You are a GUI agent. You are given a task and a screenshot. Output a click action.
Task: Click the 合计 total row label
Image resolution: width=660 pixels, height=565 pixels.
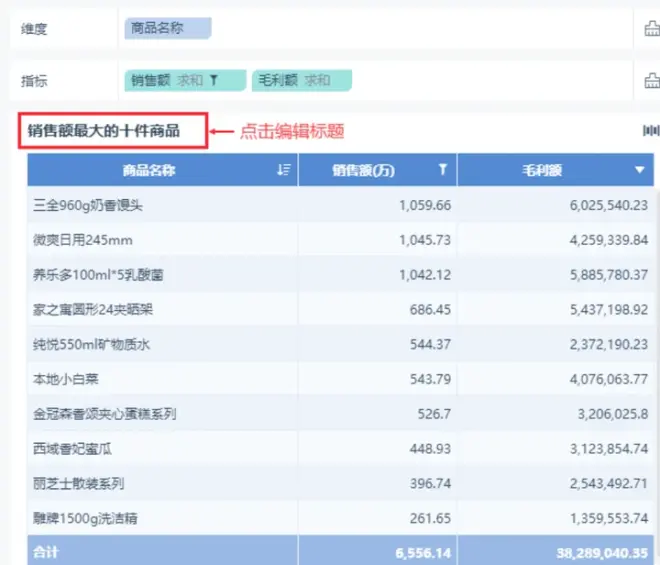click(46, 552)
